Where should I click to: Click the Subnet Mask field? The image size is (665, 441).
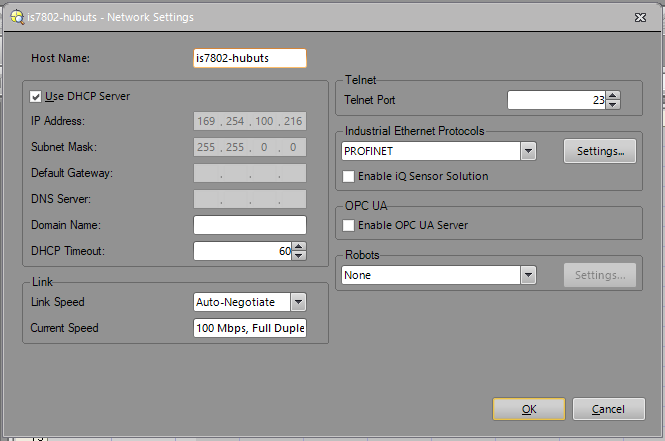[x=250, y=147]
